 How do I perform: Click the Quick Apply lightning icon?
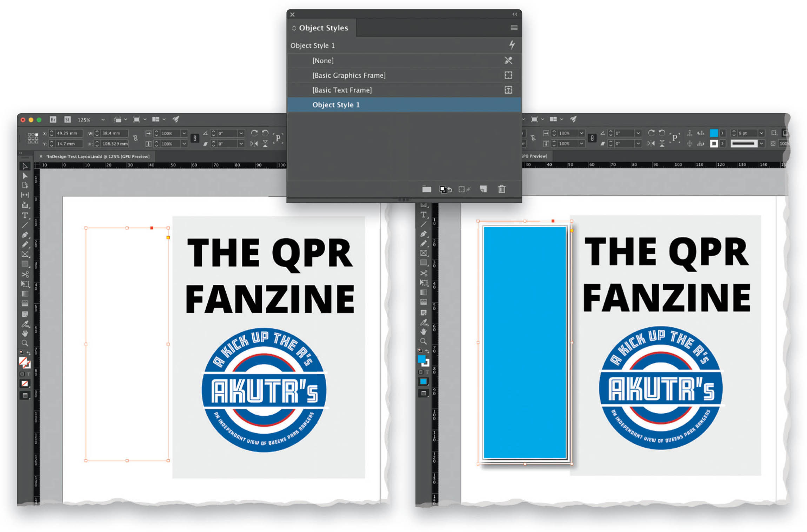pyautogui.click(x=512, y=45)
